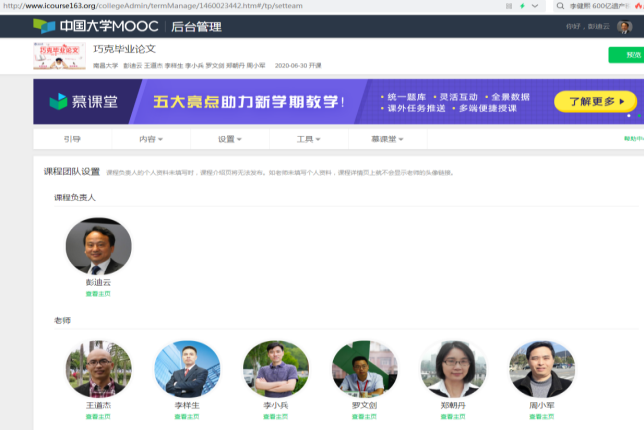644x430 pixels.
Task: Expand the 内容 dropdown menu
Action: click(151, 139)
